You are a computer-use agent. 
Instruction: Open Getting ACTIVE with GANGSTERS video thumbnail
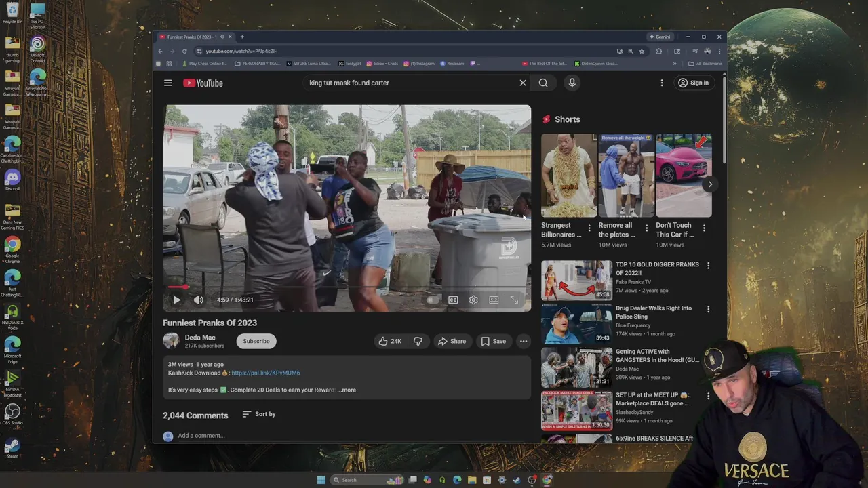pos(576,367)
